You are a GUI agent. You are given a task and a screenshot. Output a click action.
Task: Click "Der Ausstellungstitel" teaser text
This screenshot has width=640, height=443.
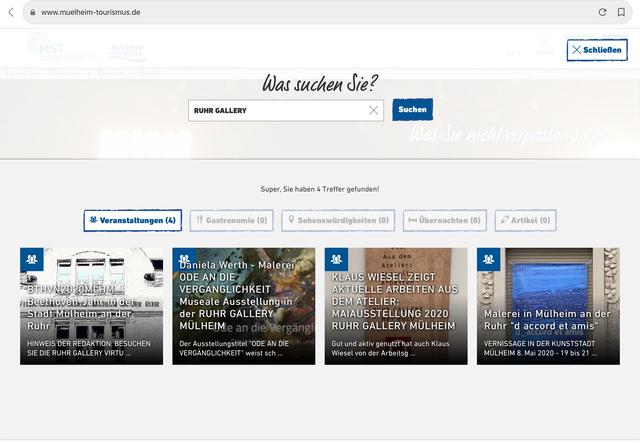pyautogui.click(x=234, y=348)
